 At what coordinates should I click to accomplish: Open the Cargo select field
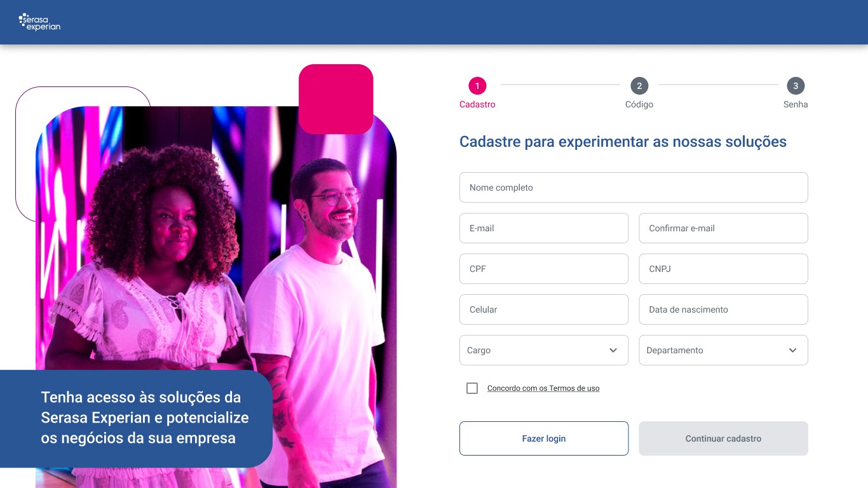click(x=544, y=350)
